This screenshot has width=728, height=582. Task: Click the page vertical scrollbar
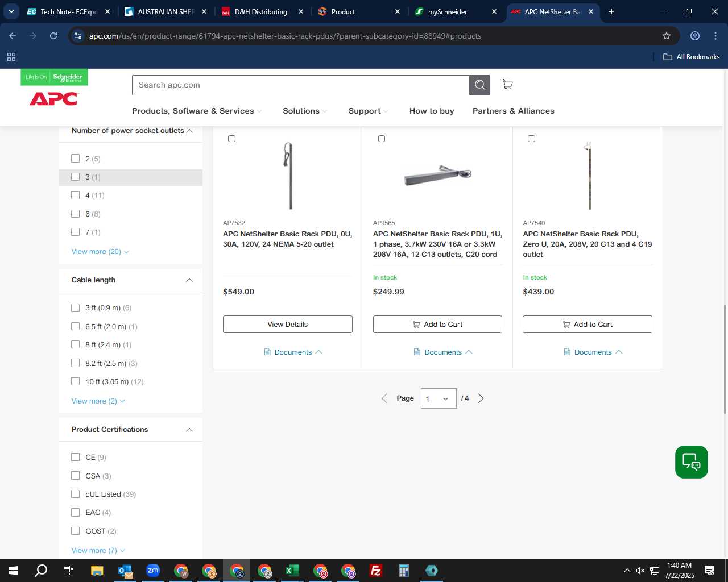point(725,359)
